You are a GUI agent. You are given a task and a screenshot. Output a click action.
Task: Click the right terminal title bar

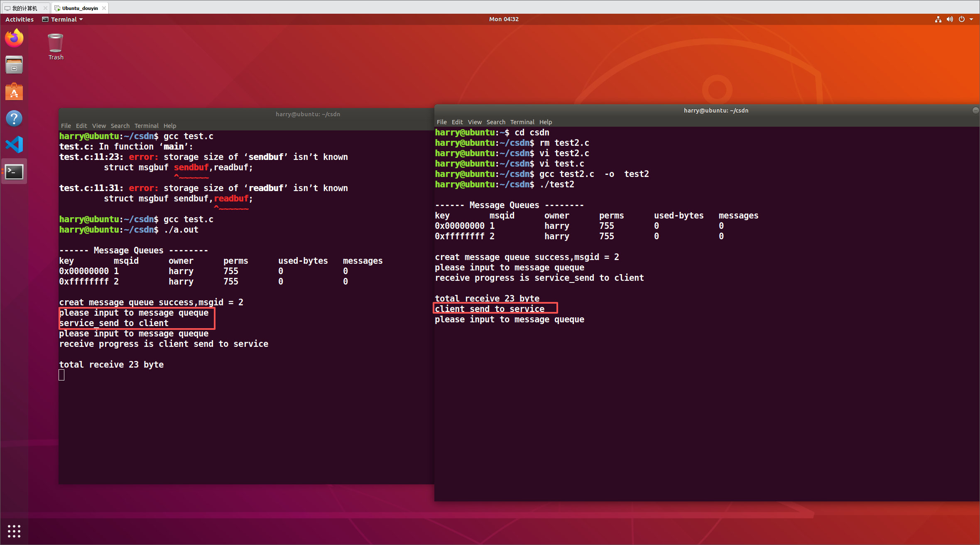pyautogui.click(x=707, y=110)
